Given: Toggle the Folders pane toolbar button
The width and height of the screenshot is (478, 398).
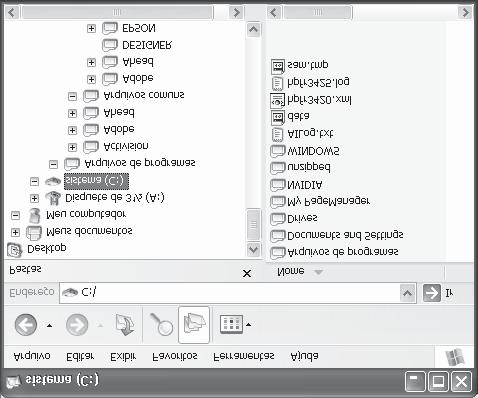Looking at the screenshot, I should pyautogui.click(x=194, y=325).
